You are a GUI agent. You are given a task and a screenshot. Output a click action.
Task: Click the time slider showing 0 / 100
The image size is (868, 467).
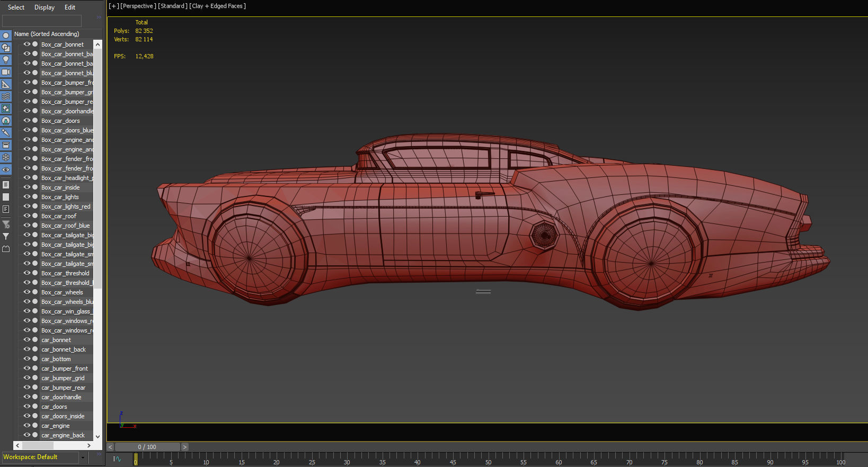coord(147,447)
